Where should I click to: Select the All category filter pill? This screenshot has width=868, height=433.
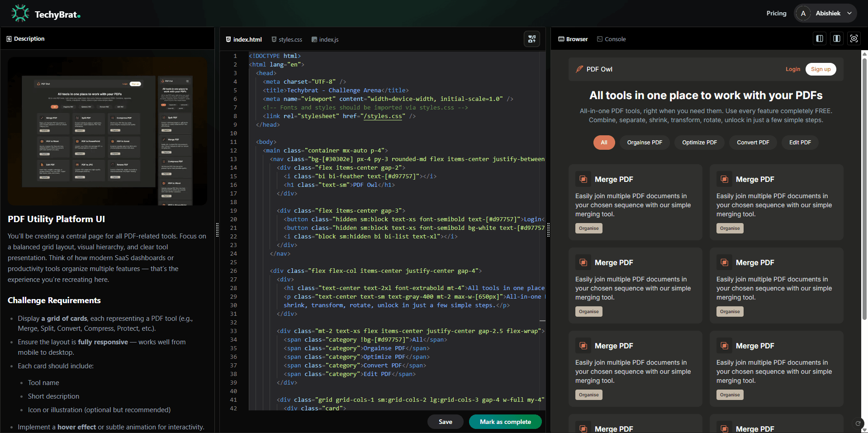[604, 143]
